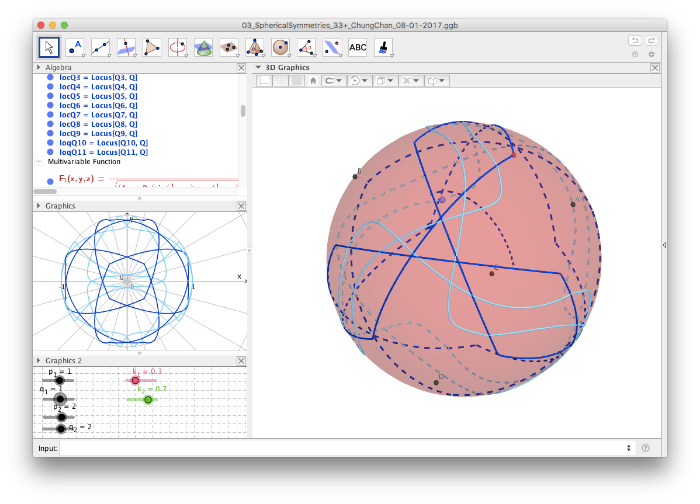The width and height of the screenshot is (700, 504).
Task: Collapse the 3D Graphics stylebar triangle
Action: pos(258,67)
